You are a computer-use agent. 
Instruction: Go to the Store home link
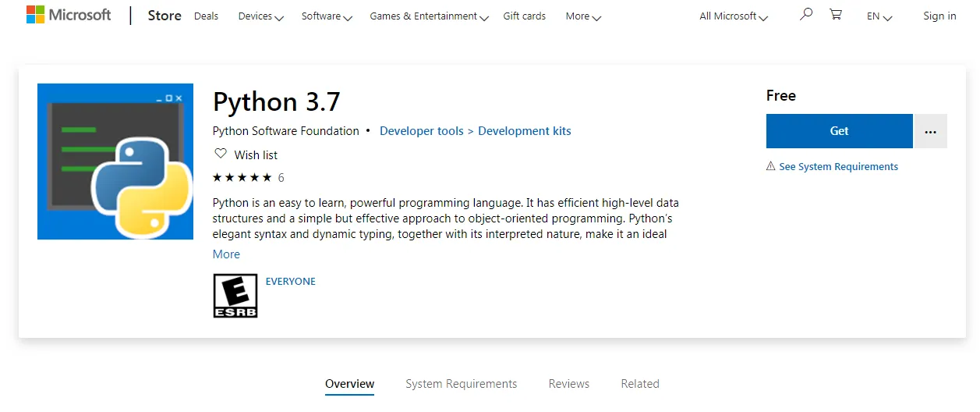click(165, 16)
